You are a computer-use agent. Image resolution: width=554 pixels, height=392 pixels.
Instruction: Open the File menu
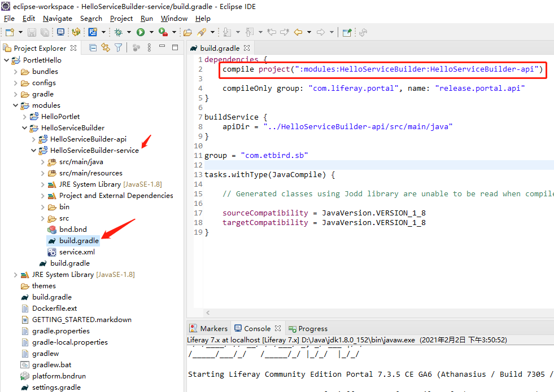coord(9,19)
